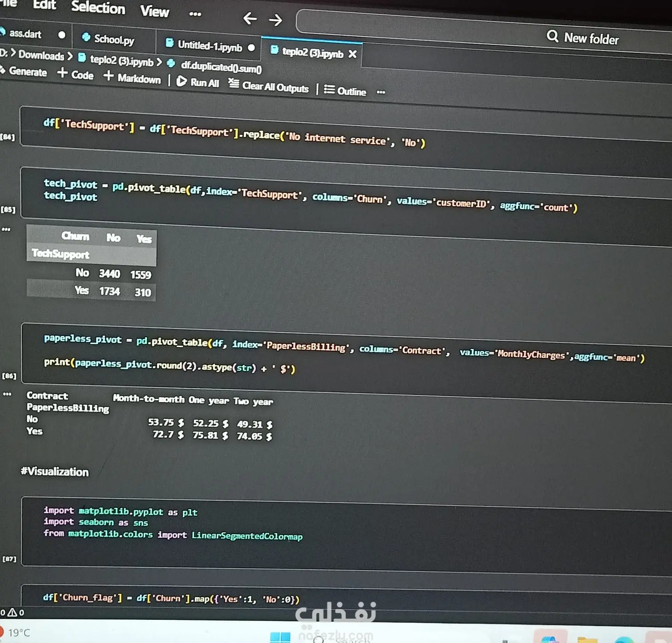Click the paperless_pivot pd.pivot_table code line
Image resolution: width=672 pixels, height=643 pixels.
click(x=344, y=348)
